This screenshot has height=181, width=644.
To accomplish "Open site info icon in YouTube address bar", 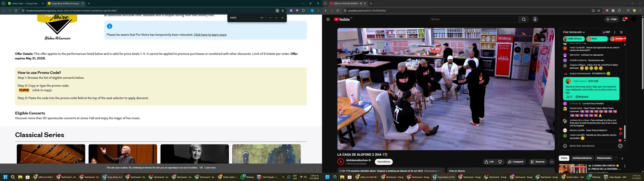I will (x=345, y=11).
